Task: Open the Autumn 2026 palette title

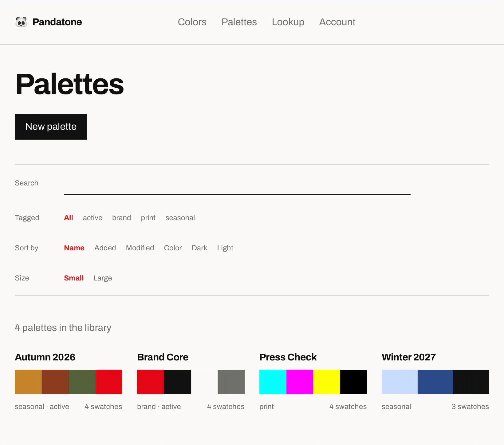Action: pyautogui.click(x=45, y=357)
